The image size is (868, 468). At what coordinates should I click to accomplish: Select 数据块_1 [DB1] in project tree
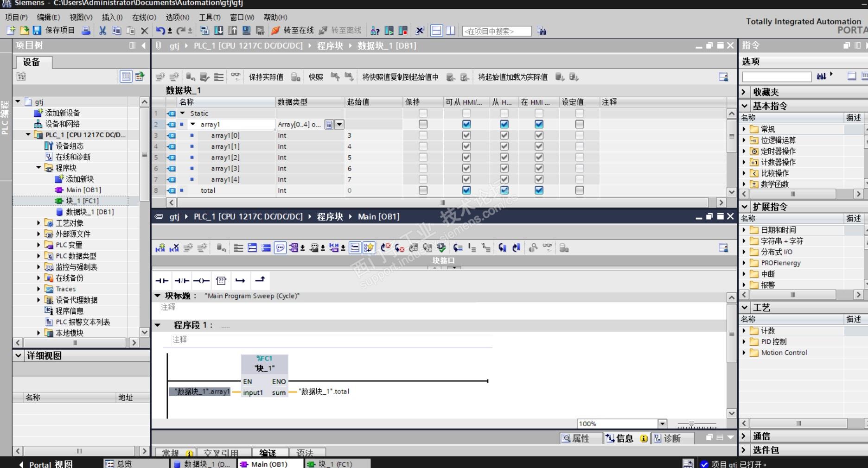coord(90,212)
